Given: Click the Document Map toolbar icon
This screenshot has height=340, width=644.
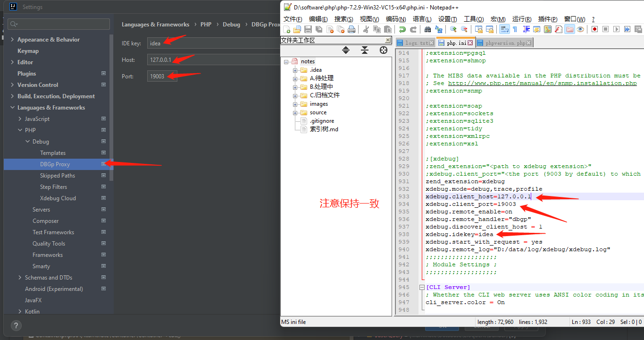Looking at the screenshot, I should click(547, 29).
